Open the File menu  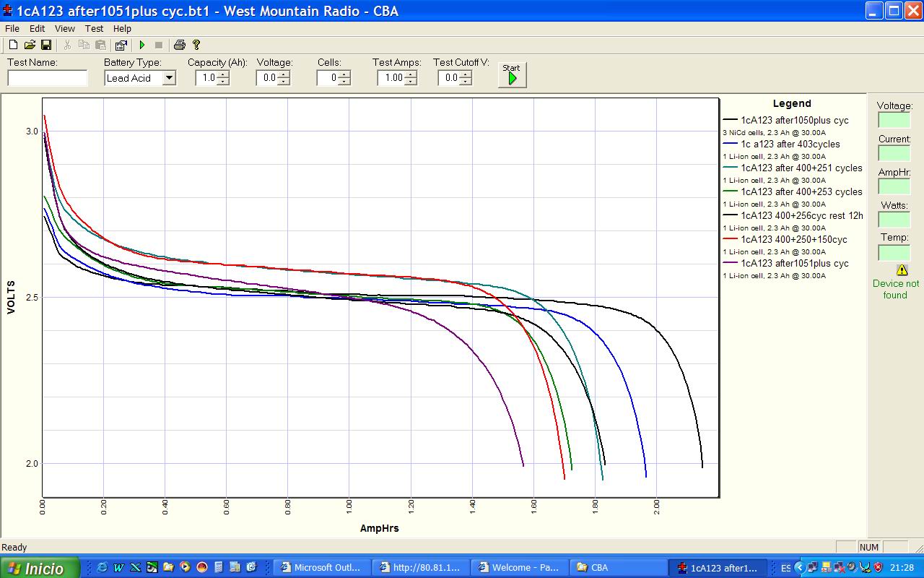12,29
